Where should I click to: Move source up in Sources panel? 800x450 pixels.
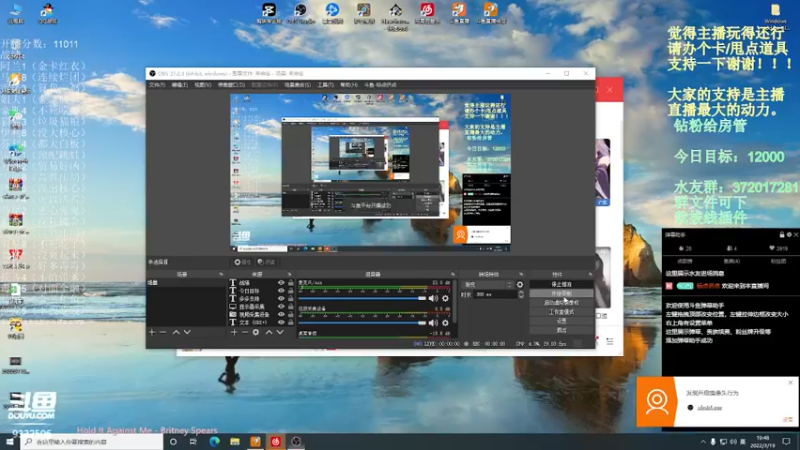point(269,332)
